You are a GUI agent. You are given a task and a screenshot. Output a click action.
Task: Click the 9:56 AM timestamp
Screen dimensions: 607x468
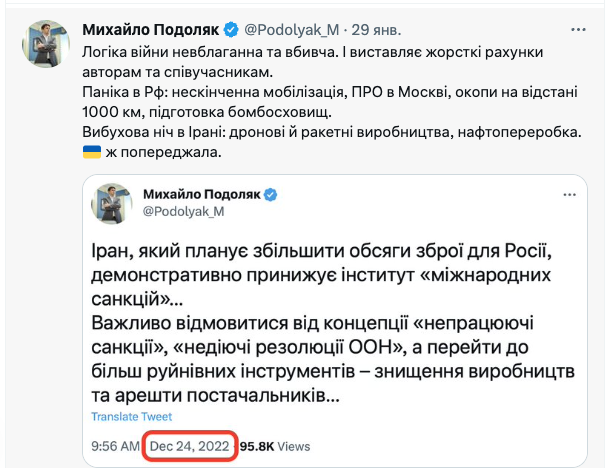coord(116,445)
